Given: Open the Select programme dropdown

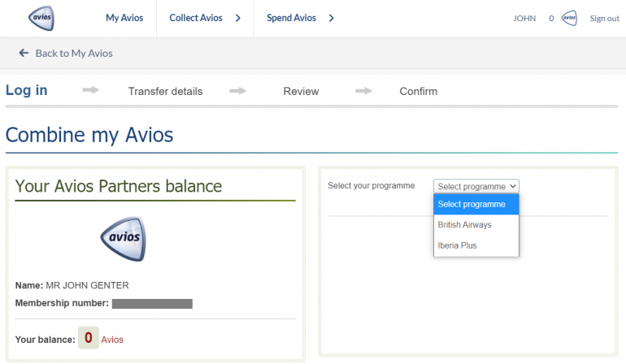Looking at the screenshot, I should tap(476, 186).
